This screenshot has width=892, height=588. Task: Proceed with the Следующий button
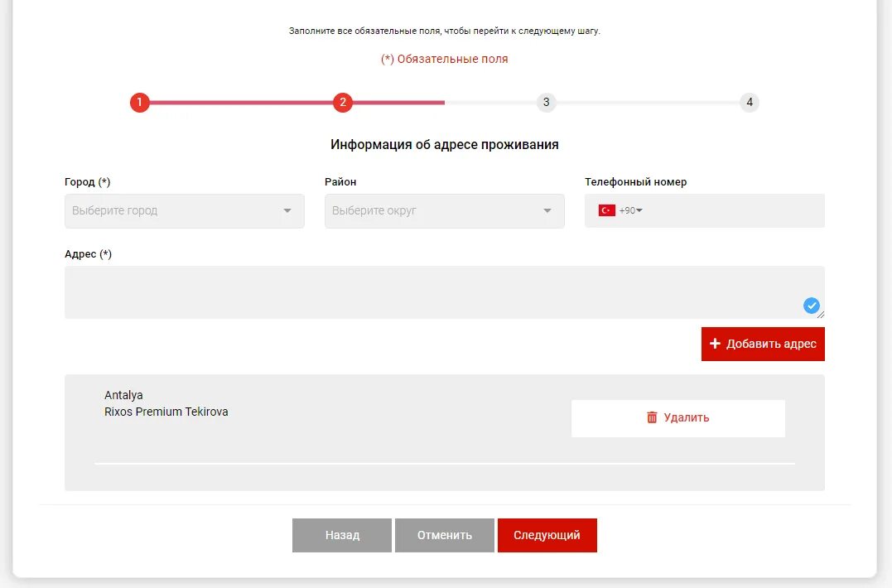coord(547,535)
